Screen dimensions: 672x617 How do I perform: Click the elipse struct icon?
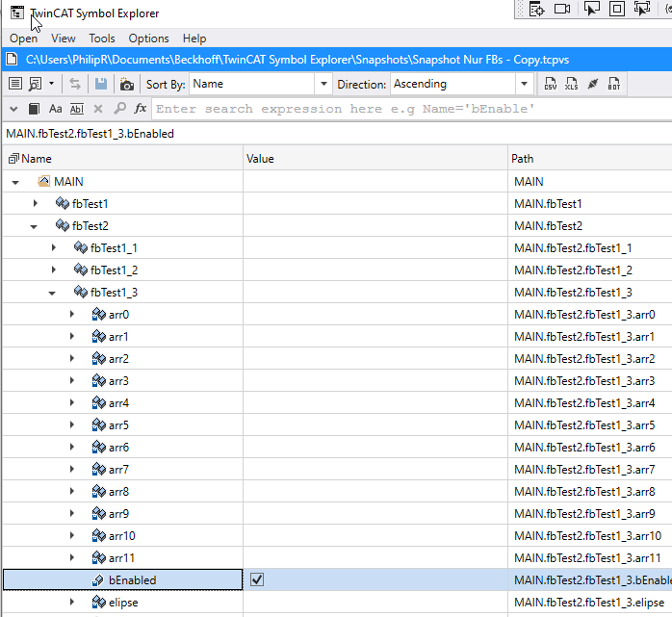98,602
